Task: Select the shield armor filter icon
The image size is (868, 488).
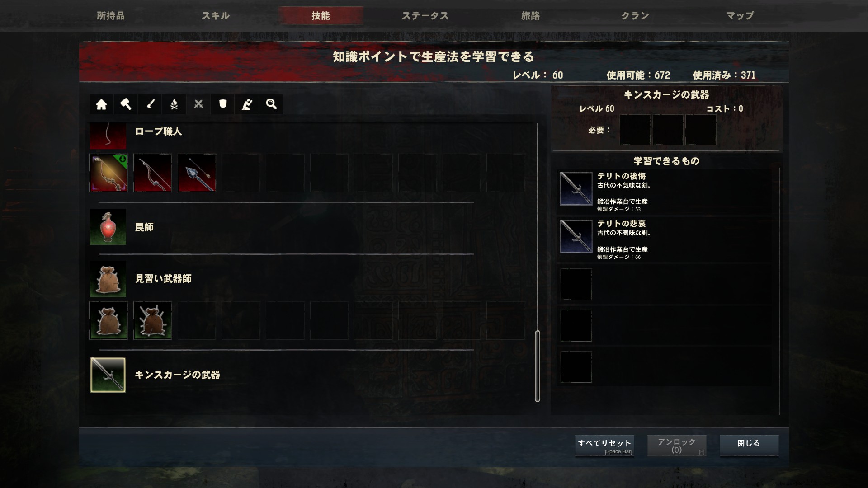Action: tap(223, 104)
